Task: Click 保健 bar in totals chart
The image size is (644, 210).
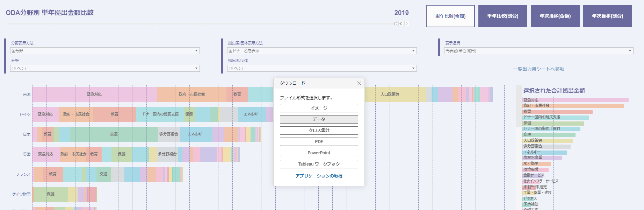Action: pyautogui.click(x=553, y=123)
